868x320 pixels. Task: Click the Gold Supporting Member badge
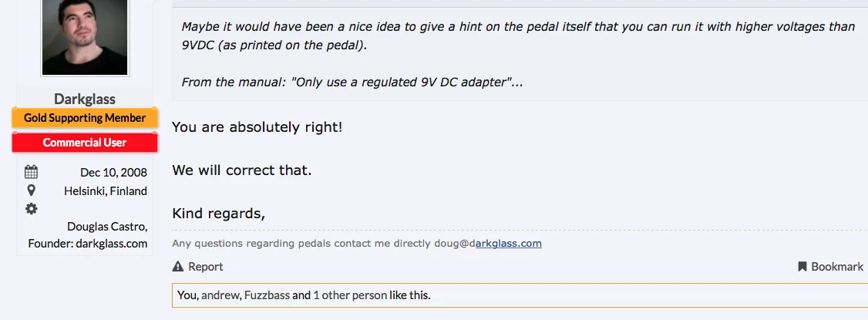click(85, 118)
